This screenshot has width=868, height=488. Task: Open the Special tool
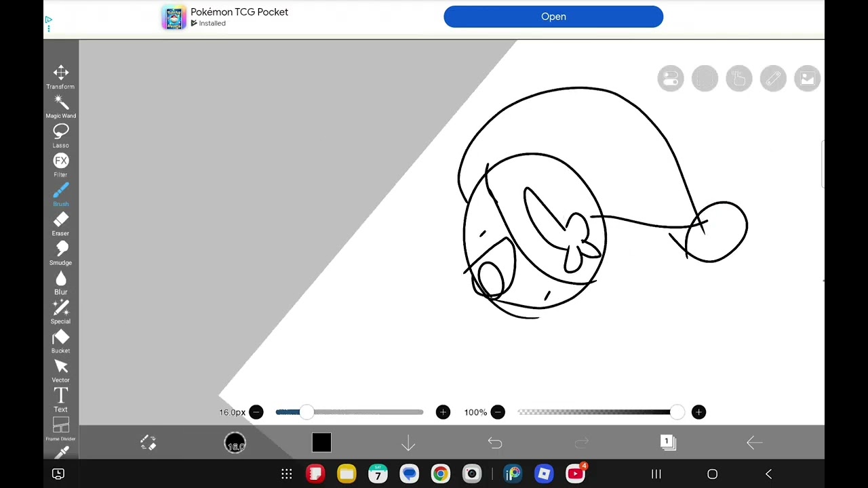60,312
